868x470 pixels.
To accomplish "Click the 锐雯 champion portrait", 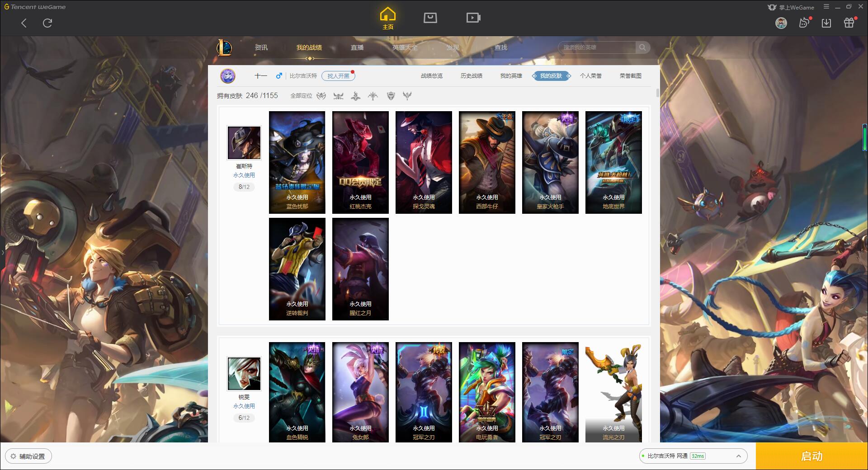I will [x=244, y=374].
